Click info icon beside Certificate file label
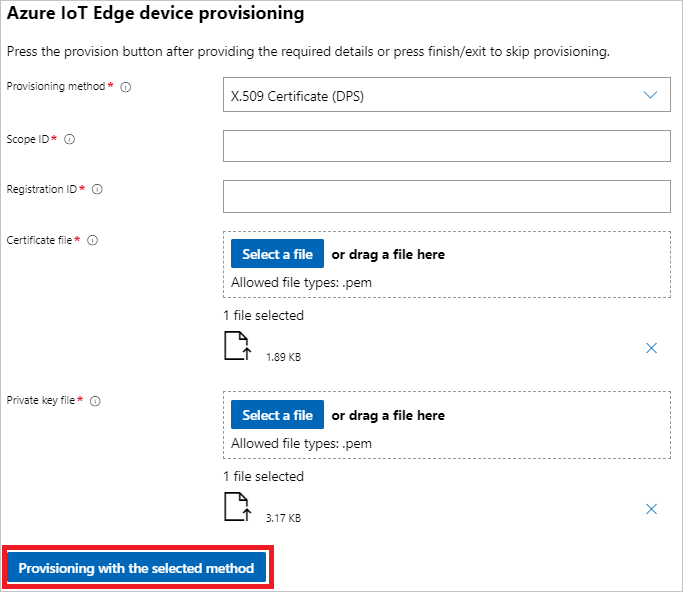 (92, 240)
